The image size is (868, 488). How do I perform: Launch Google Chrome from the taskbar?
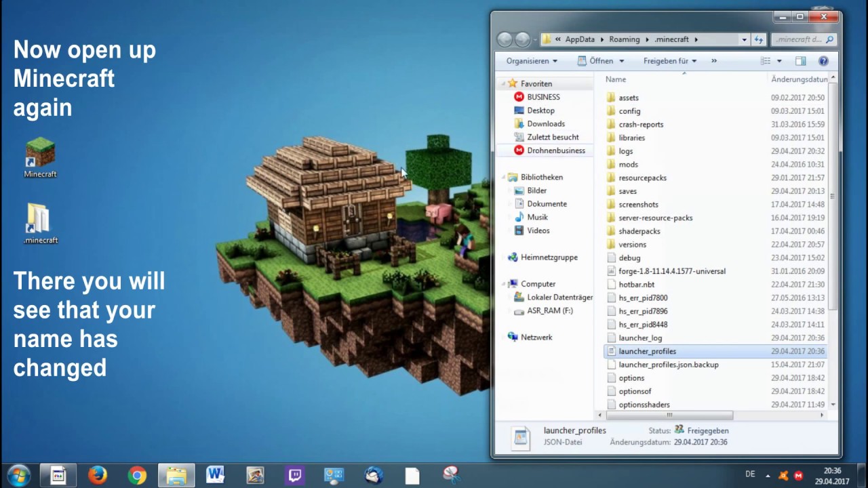coord(137,475)
